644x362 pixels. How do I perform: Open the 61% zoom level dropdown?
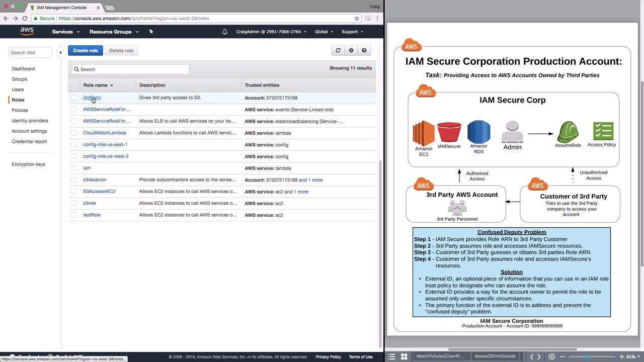point(632,356)
